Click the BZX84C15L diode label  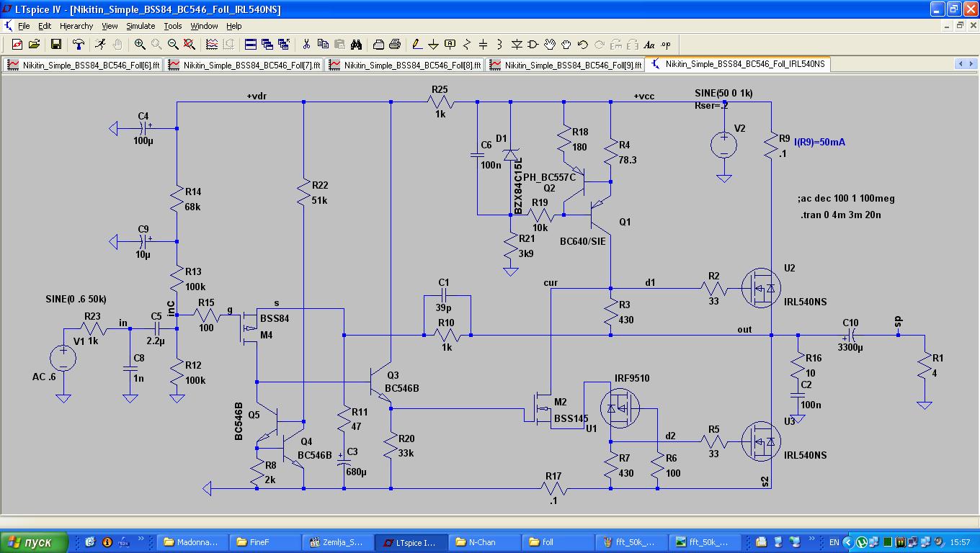tap(518, 185)
